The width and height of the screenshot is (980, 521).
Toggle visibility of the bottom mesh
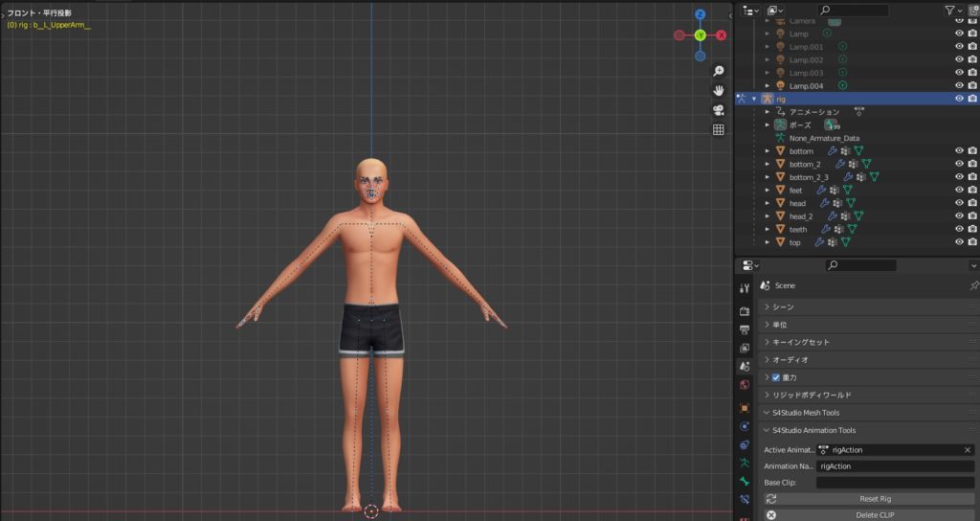coord(959,150)
